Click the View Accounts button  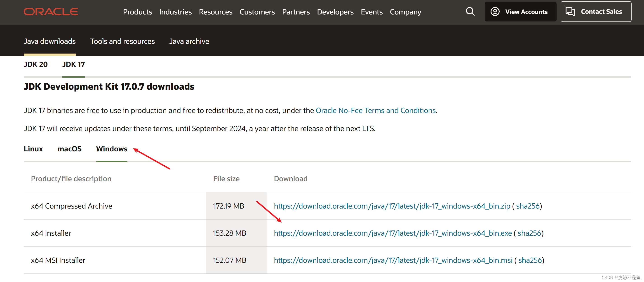click(x=520, y=12)
